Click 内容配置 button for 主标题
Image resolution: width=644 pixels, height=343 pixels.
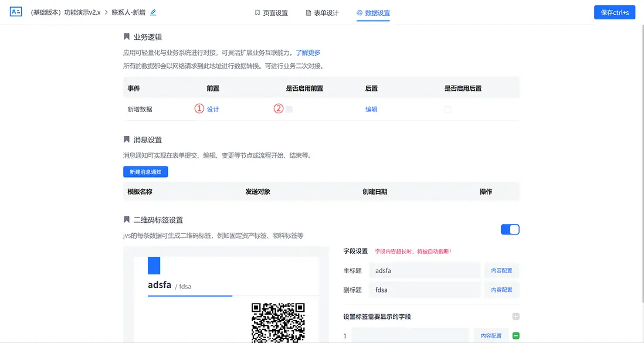tap(501, 270)
